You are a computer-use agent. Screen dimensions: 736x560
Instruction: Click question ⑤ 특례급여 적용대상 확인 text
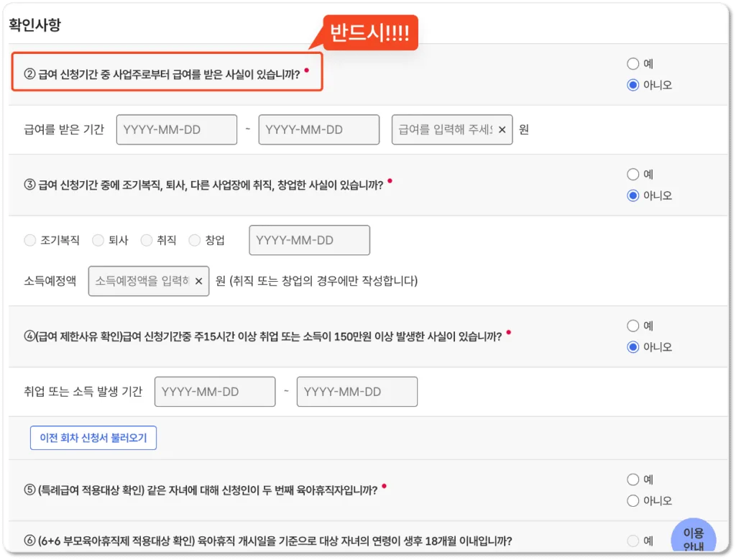click(201, 490)
